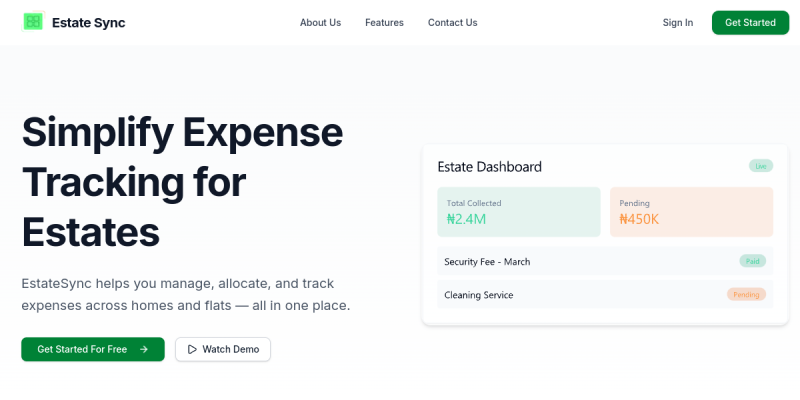Click the green Paid status badge
This screenshot has width=800, height=400.
pyautogui.click(x=752, y=261)
